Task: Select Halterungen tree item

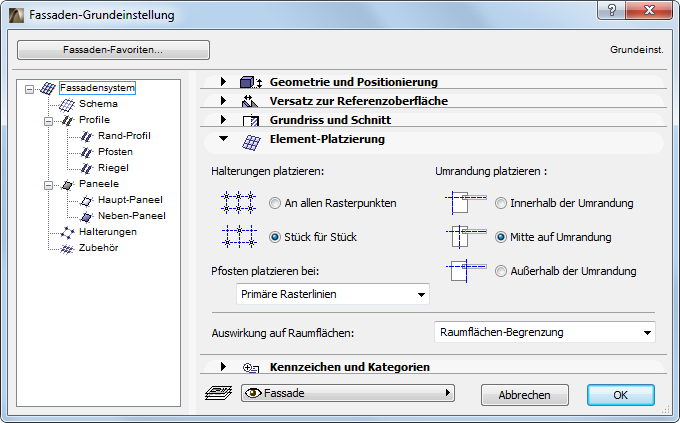Action: [x=108, y=232]
